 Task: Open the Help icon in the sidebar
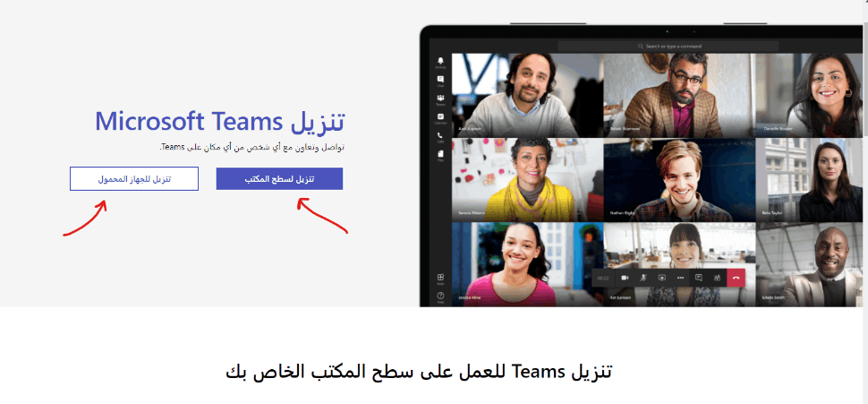tap(440, 297)
